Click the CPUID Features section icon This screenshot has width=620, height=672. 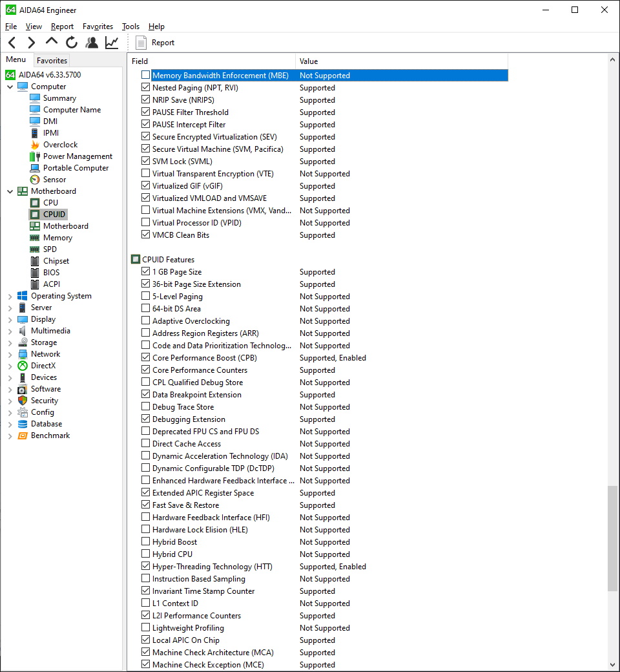click(136, 259)
